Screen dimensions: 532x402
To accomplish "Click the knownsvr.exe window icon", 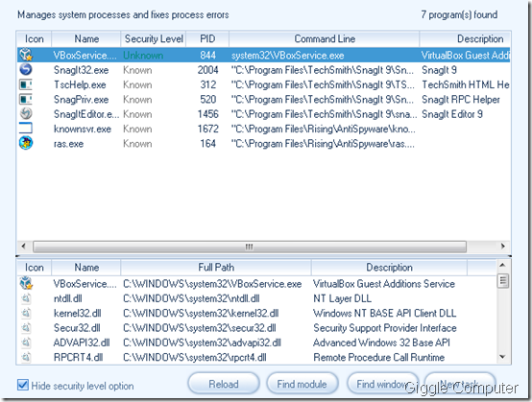I will pos(26,129).
